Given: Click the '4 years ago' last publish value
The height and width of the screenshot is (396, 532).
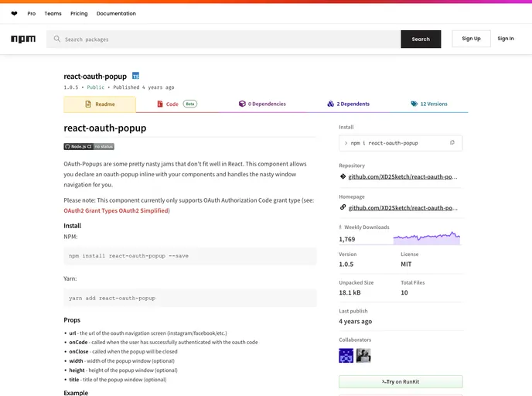Looking at the screenshot, I should [x=355, y=321].
